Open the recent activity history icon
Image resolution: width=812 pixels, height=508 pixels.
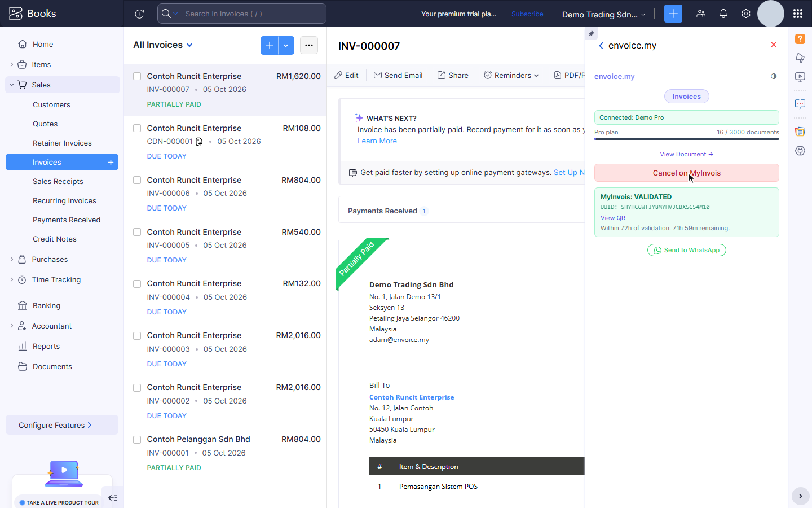tap(139, 14)
